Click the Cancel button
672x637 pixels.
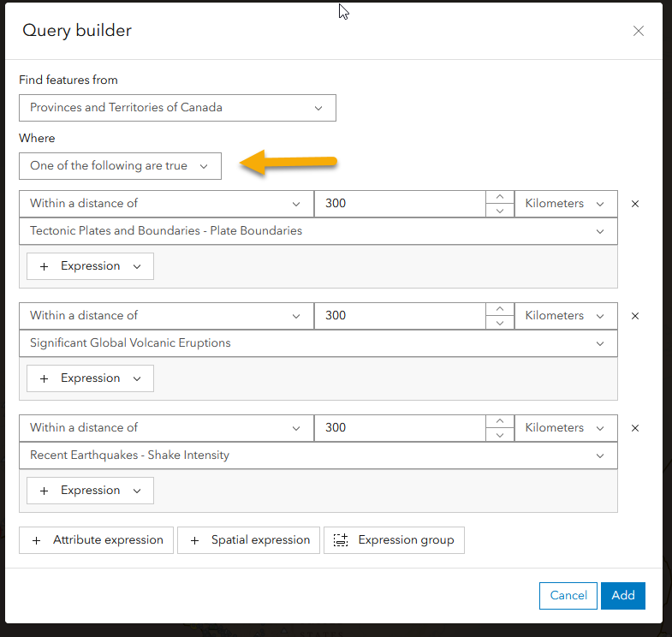point(568,595)
